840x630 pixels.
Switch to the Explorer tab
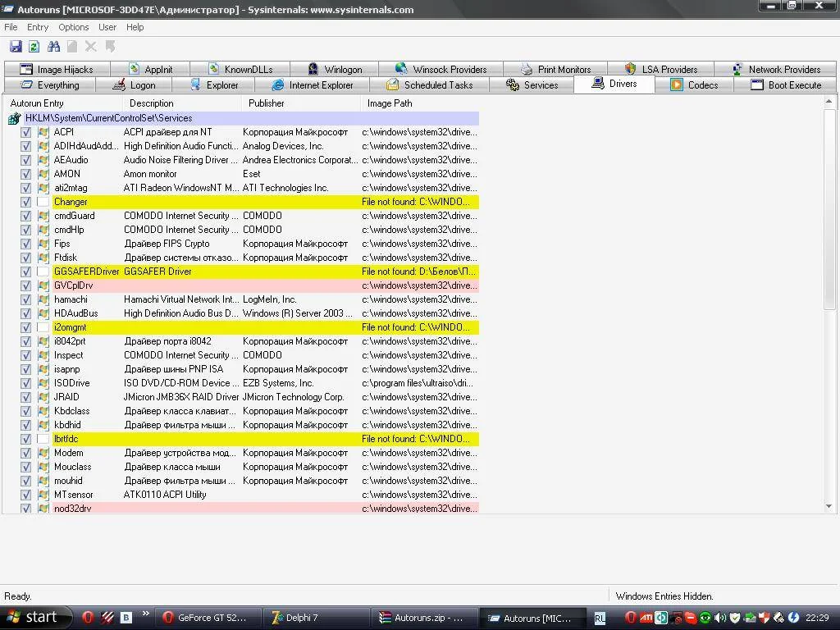pos(214,85)
